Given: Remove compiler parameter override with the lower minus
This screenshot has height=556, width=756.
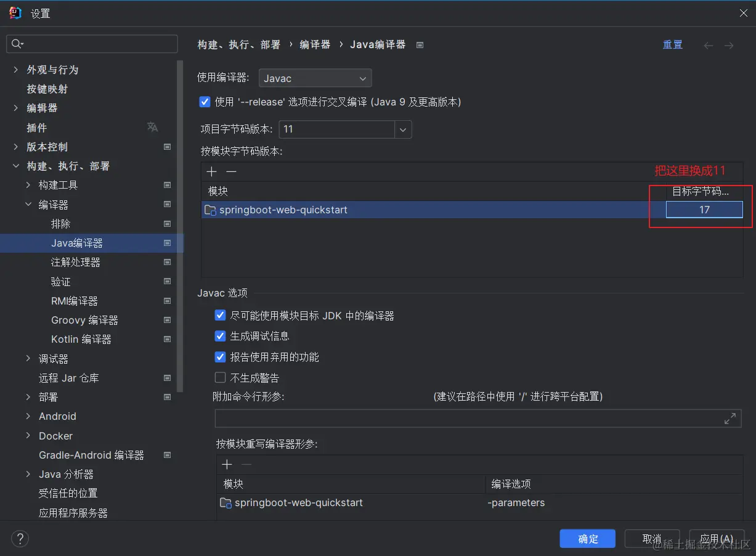Looking at the screenshot, I should (246, 464).
